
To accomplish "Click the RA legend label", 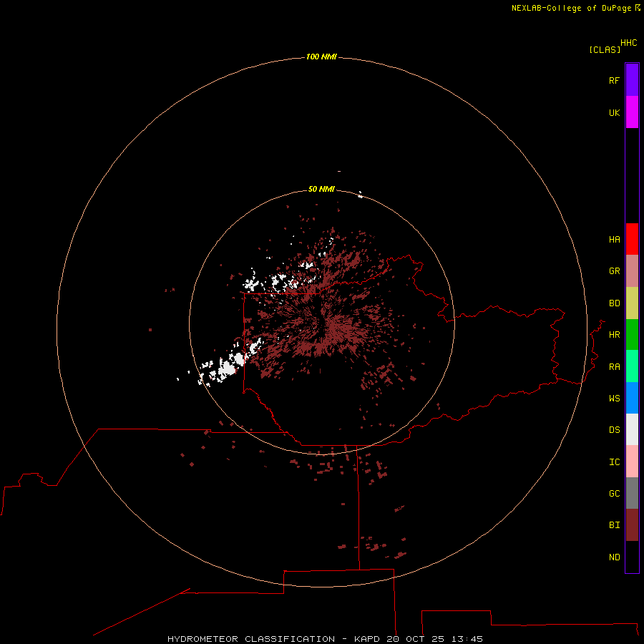I will coord(614,367).
